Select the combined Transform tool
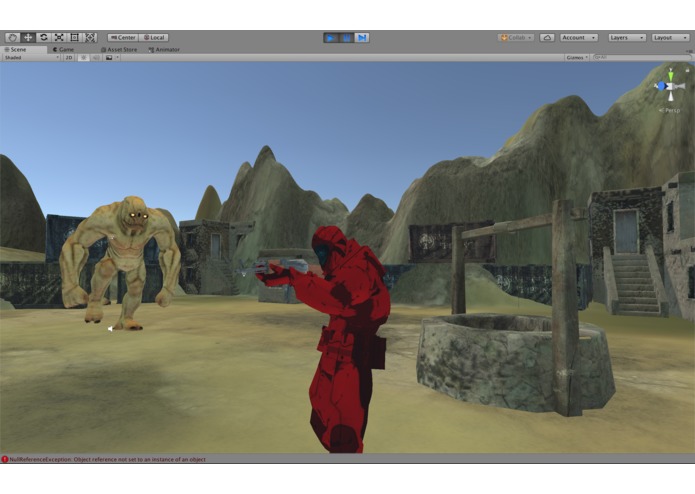 pyautogui.click(x=90, y=38)
